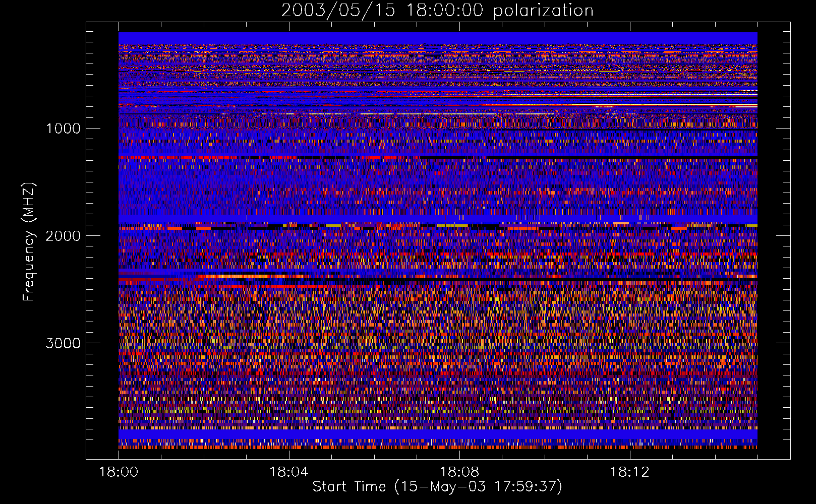This screenshot has height=504, width=816.
Task: Click the plot title '2003/05/15 18:00:00 polarization'
Action: click(437, 11)
